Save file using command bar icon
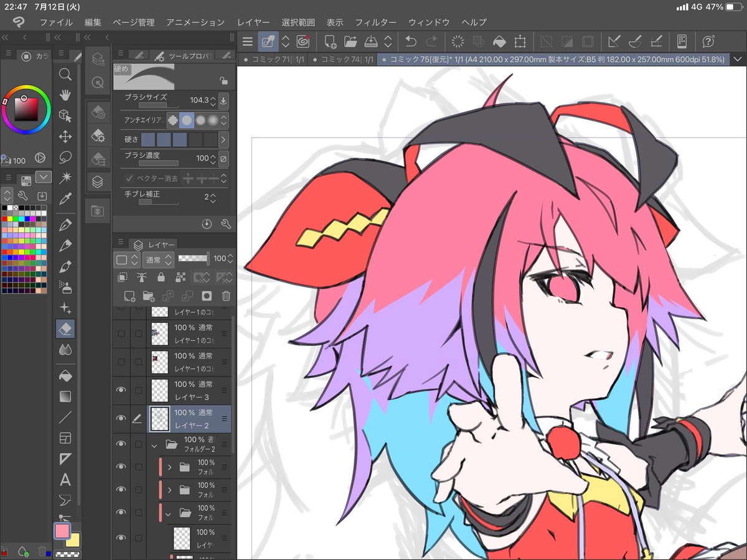The image size is (747, 560). pyautogui.click(x=370, y=42)
